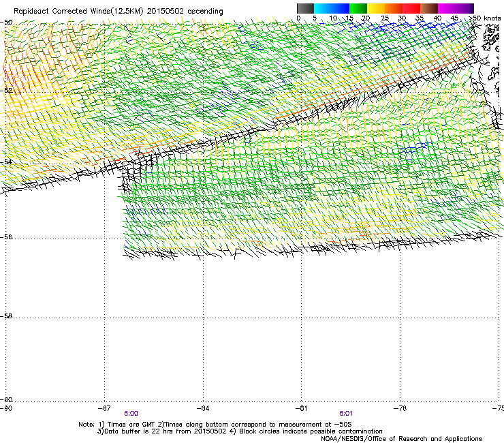Click the '-87' longitude axis label
504x443 pixels.
104,408
